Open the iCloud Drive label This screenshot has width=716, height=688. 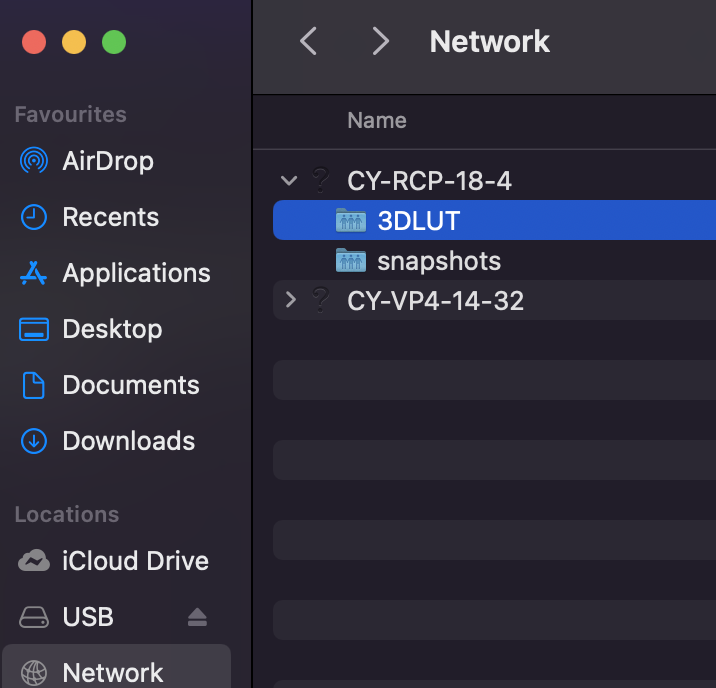click(136, 561)
